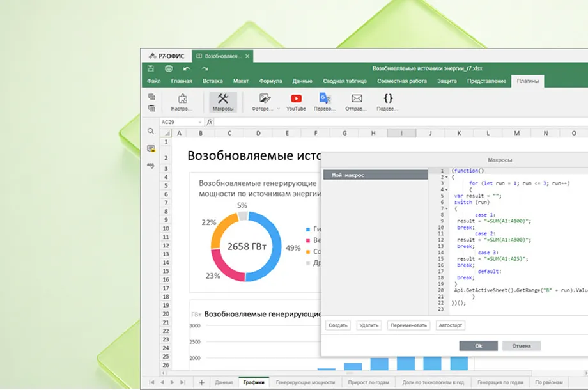The width and height of the screenshot is (588, 390).
Task: Click the Удалить macro button
Action: click(x=369, y=325)
